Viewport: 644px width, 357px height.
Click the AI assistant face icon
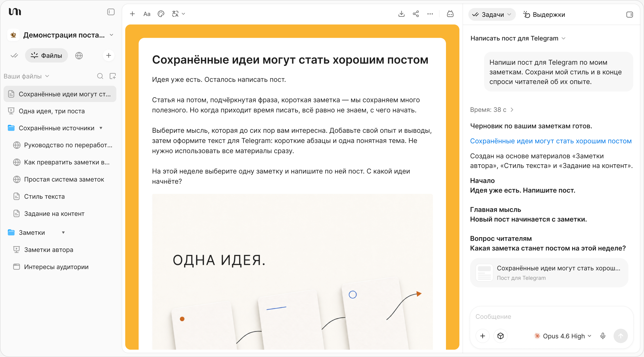click(x=450, y=14)
